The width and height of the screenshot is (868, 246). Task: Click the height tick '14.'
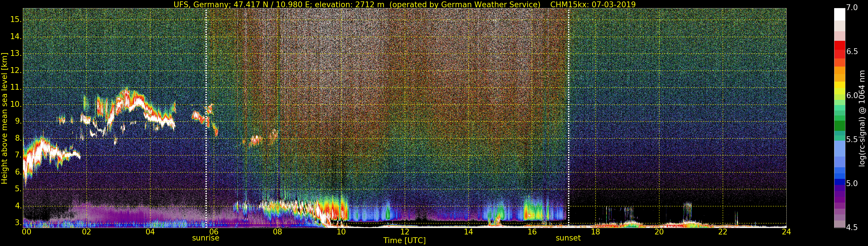[16, 37]
